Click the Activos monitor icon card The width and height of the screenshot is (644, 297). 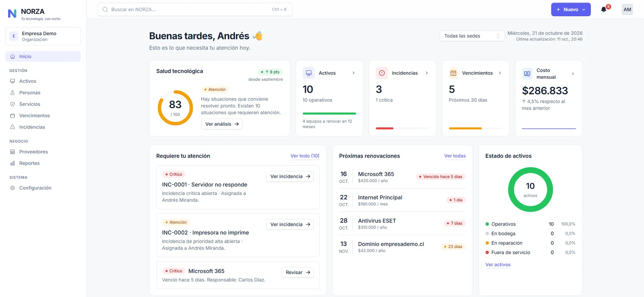pyautogui.click(x=309, y=73)
